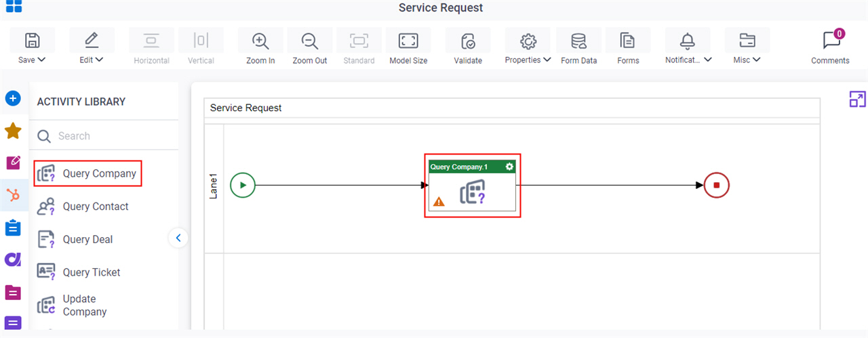Click the expand canvas icon
The image size is (868, 338).
click(857, 100)
